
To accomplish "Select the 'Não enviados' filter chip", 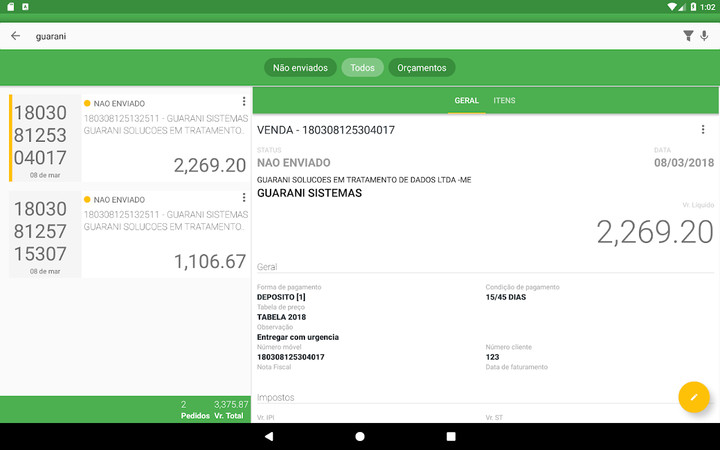I will click(x=300, y=68).
